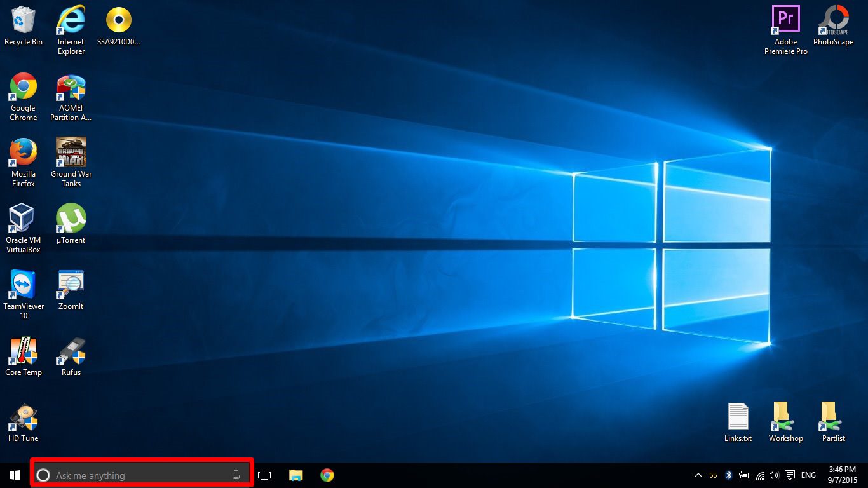Launch Chrome from the taskbar

pyautogui.click(x=327, y=475)
